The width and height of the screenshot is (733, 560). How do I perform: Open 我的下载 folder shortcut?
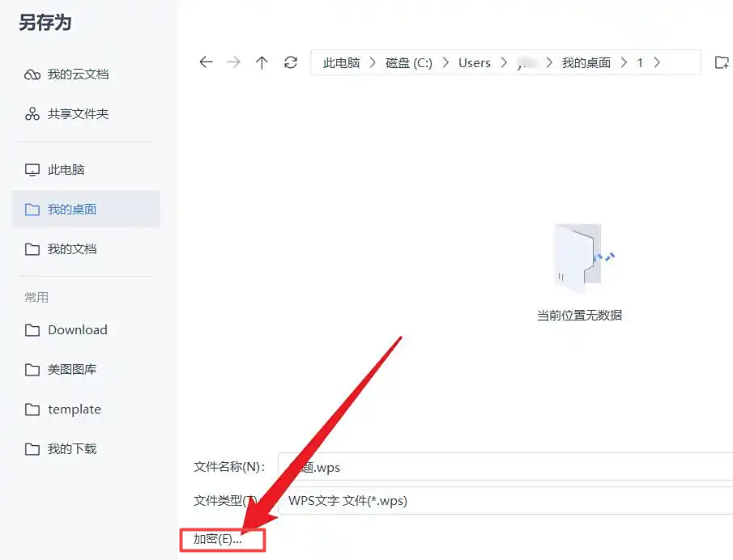71,449
